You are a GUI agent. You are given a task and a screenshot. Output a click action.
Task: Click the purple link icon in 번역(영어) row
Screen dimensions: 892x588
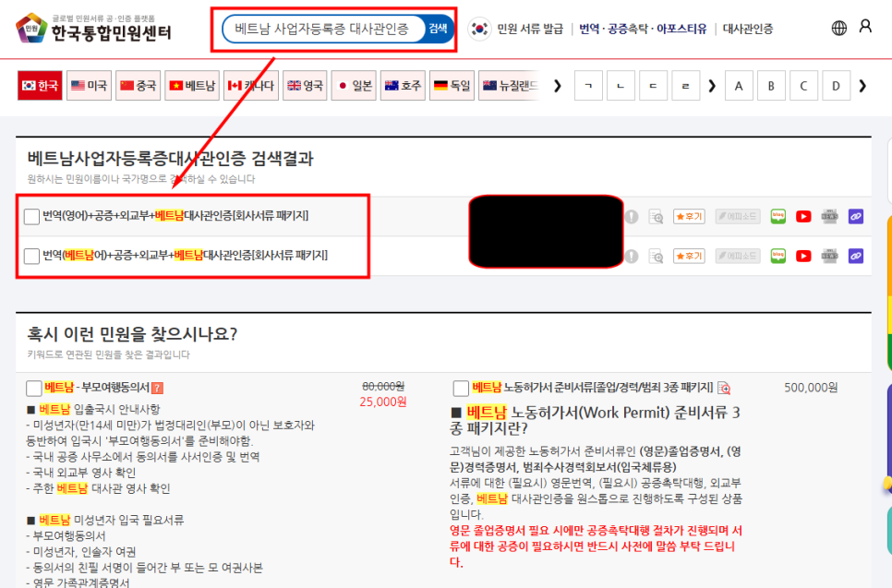856,217
